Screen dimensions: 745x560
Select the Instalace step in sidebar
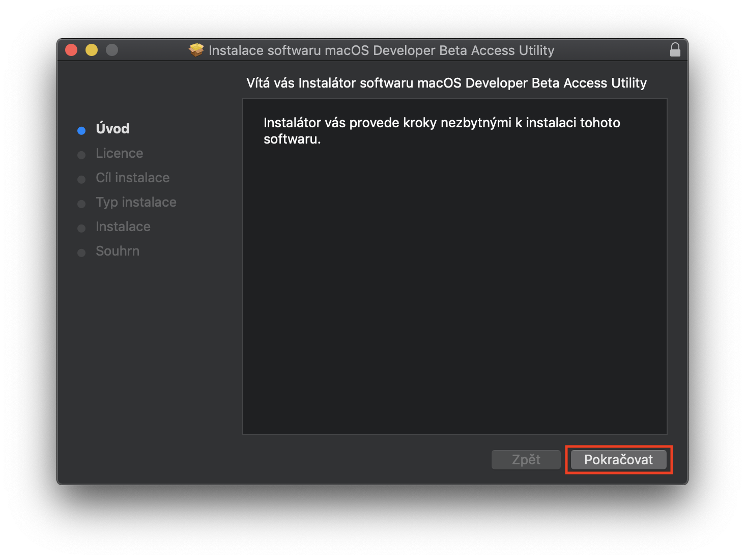pyautogui.click(x=123, y=227)
